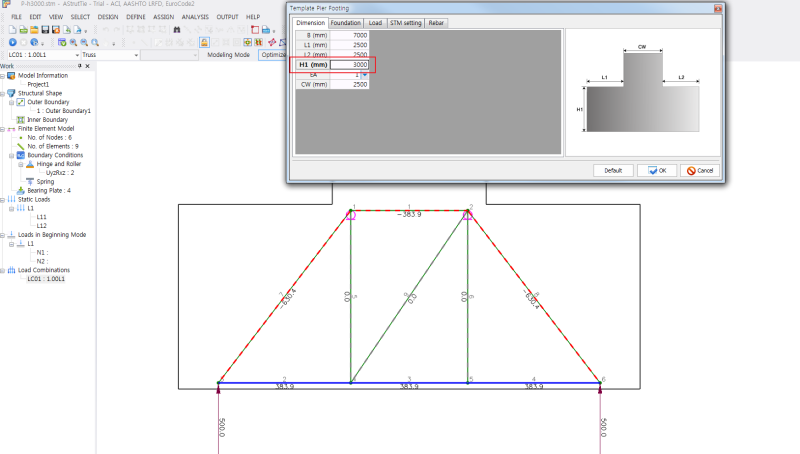Select the Dimension tab
This screenshot has height=454, width=800.
coord(310,23)
